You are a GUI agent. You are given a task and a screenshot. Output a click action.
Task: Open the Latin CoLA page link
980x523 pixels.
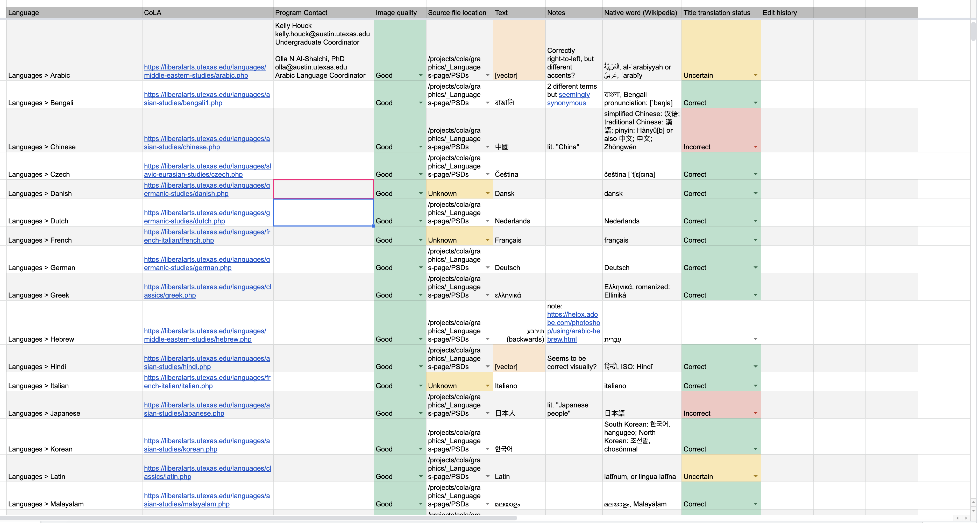coord(207,472)
